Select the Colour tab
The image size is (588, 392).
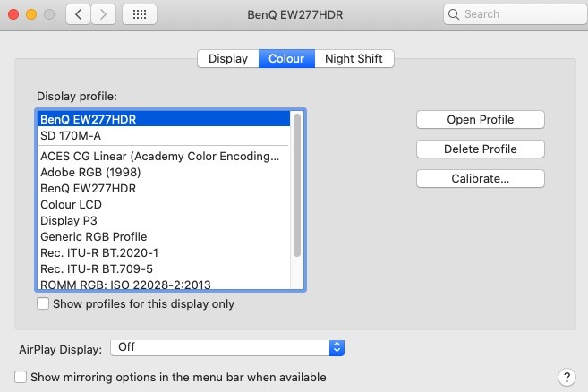point(286,59)
